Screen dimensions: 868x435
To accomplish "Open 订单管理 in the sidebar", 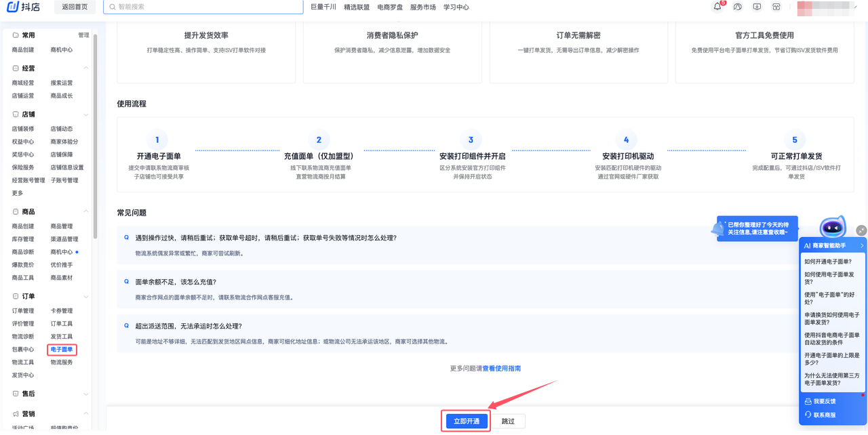I will click(23, 311).
